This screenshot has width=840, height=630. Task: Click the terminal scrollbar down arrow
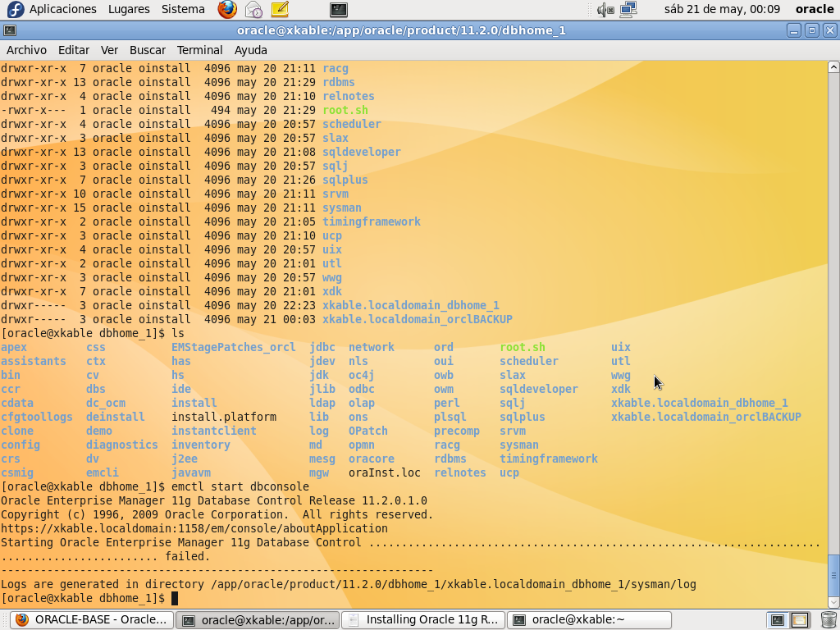point(833,601)
